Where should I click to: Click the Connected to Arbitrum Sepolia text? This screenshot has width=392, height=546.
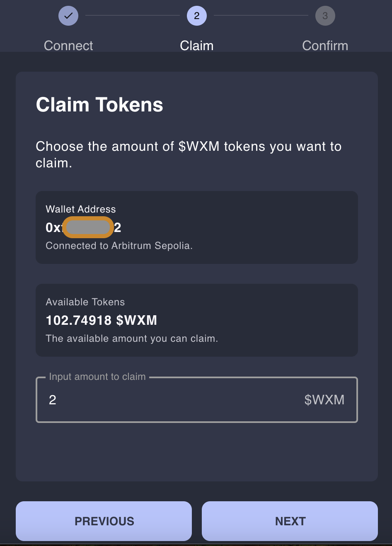(119, 246)
